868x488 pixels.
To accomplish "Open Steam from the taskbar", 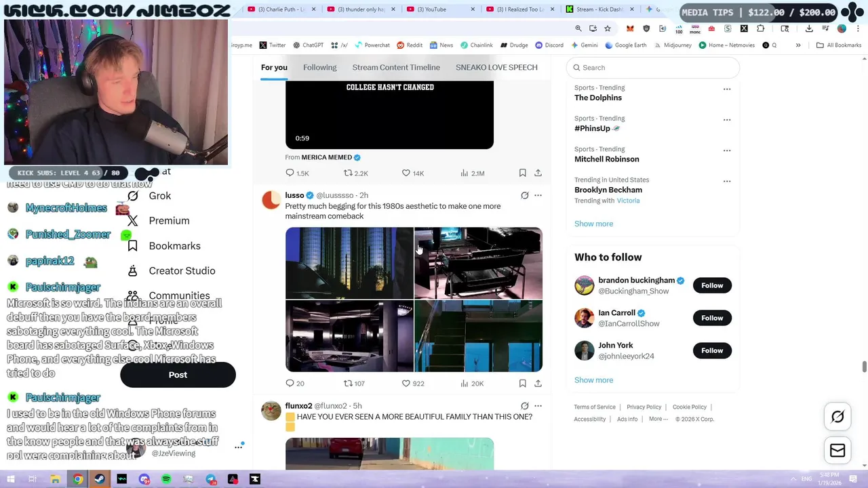I will click(100, 479).
